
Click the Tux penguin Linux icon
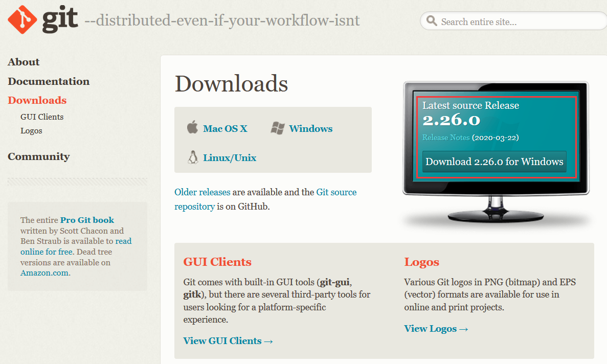pos(193,157)
